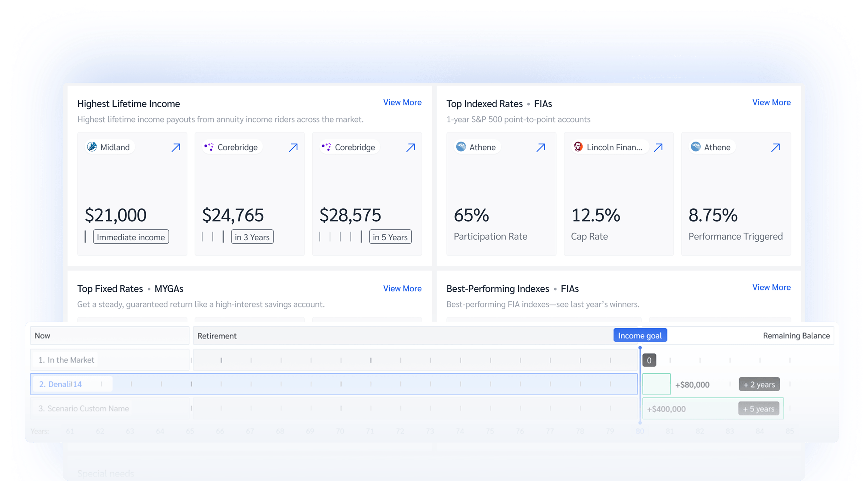The width and height of the screenshot is (868, 481).
Task: Click the Midland logo icon
Action: [x=92, y=147]
